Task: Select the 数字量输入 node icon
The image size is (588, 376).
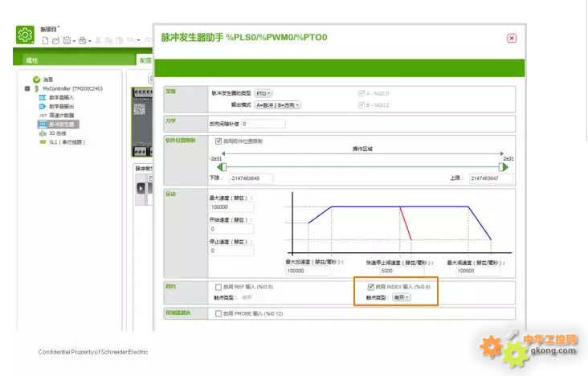Action: pos(43,97)
